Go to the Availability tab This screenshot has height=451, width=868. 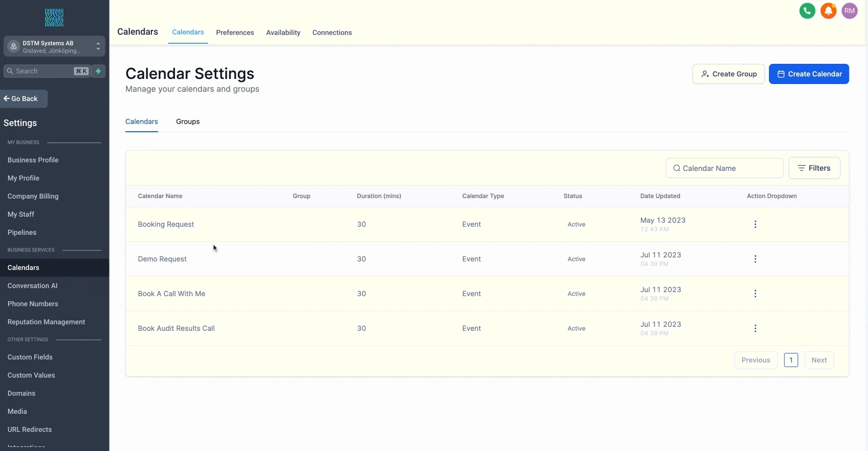283,33
